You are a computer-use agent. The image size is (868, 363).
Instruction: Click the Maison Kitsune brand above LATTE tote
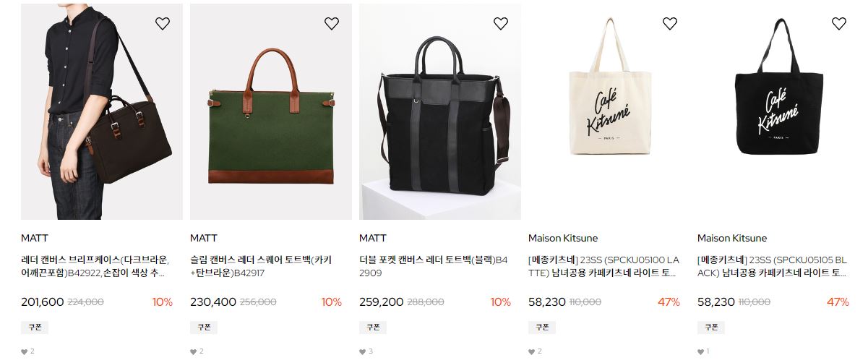(x=563, y=238)
